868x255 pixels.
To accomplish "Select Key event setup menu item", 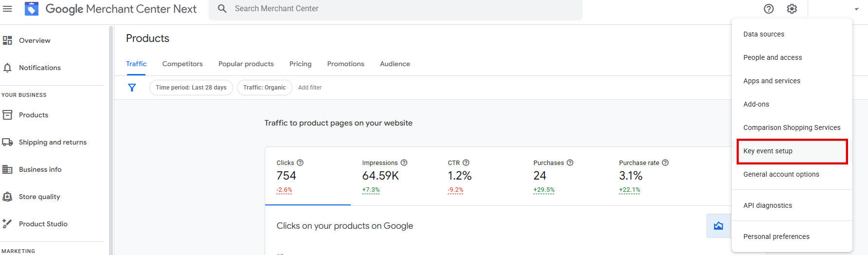I will (792, 151).
